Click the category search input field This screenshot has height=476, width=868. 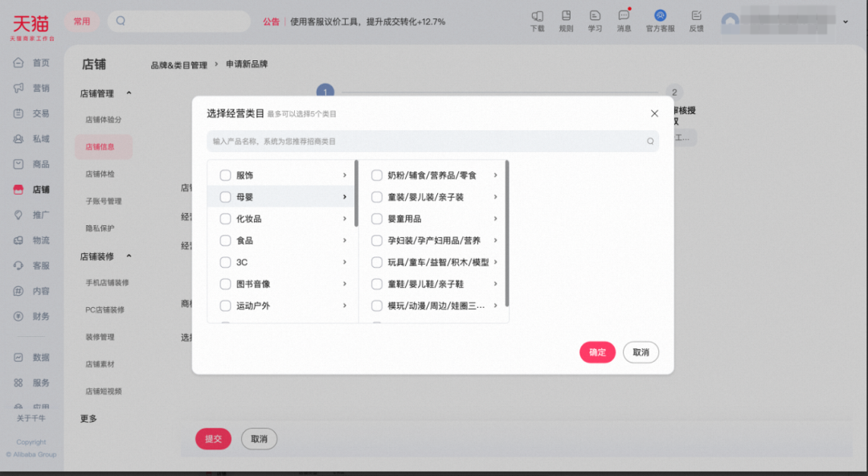coord(432,141)
